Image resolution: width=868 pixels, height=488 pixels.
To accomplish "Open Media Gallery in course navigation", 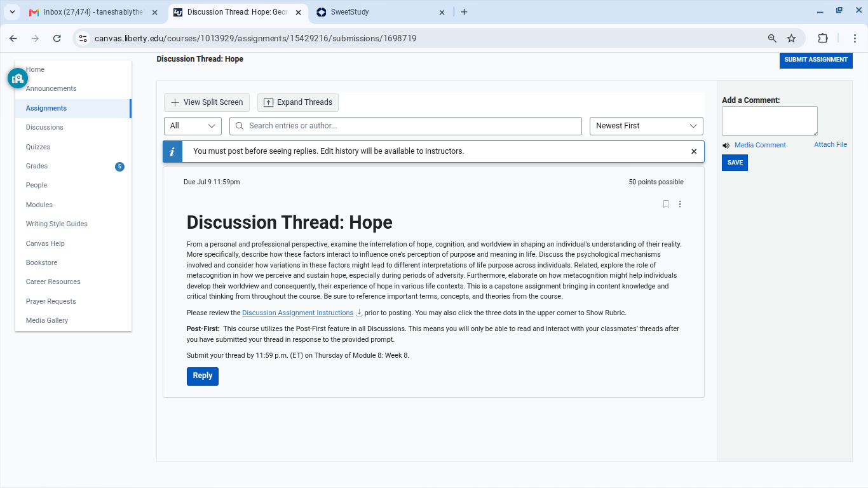I will tap(47, 320).
